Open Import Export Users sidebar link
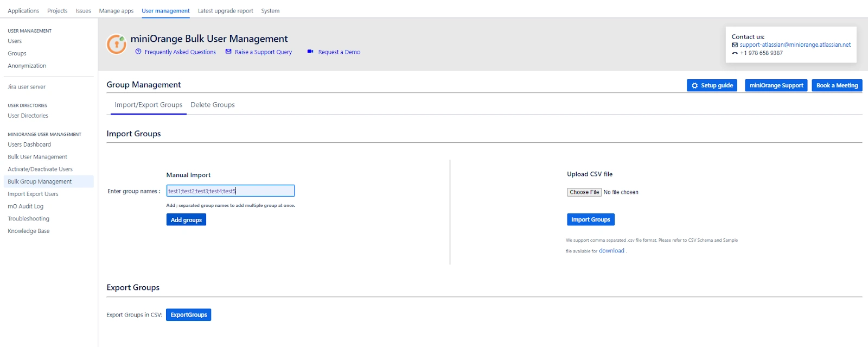Image resolution: width=868 pixels, height=347 pixels. 33,194
